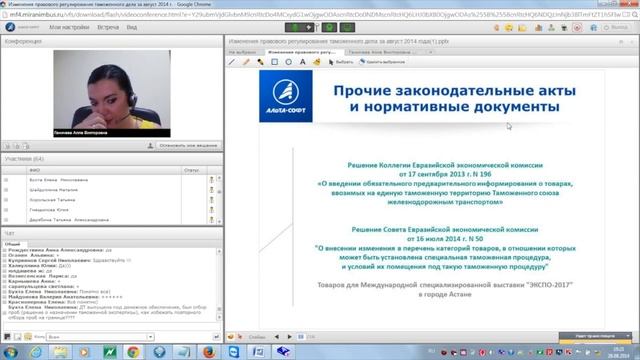Go to the next slide arrow

pyautogui.click(x=289, y=337)
